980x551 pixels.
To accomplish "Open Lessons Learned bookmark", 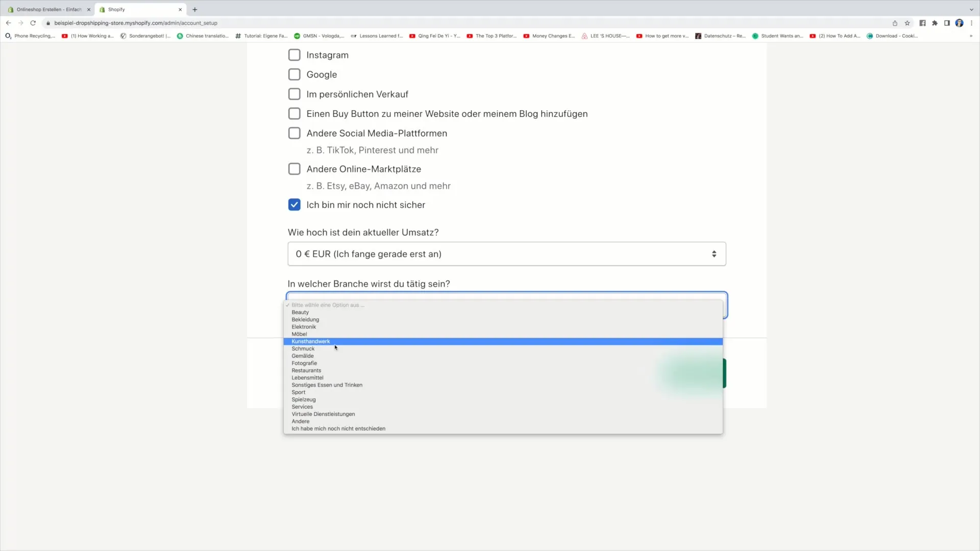I will 377,36.
